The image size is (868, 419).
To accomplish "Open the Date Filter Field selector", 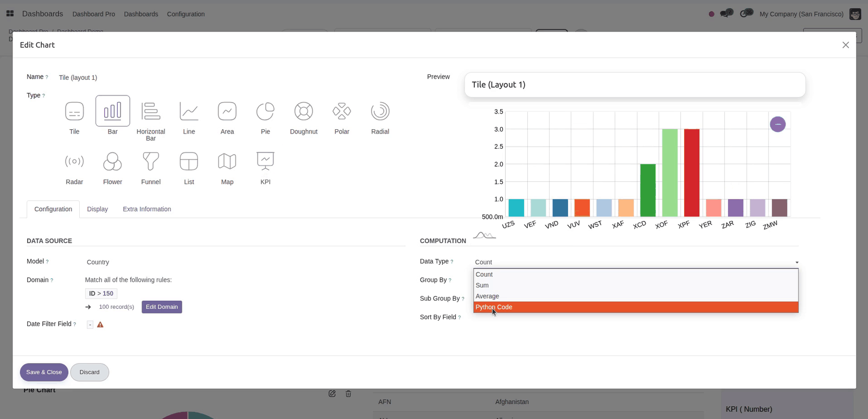I will (90, 325).
